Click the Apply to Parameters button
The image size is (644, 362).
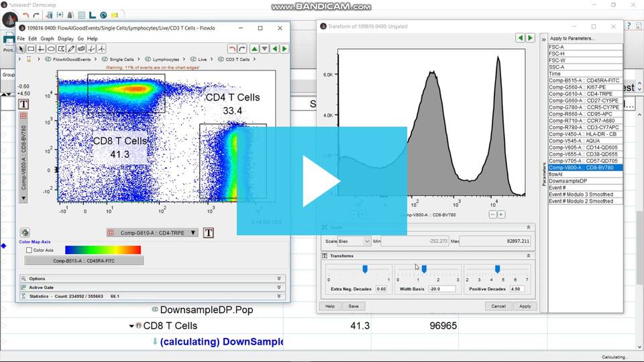[x=571, y=38]
